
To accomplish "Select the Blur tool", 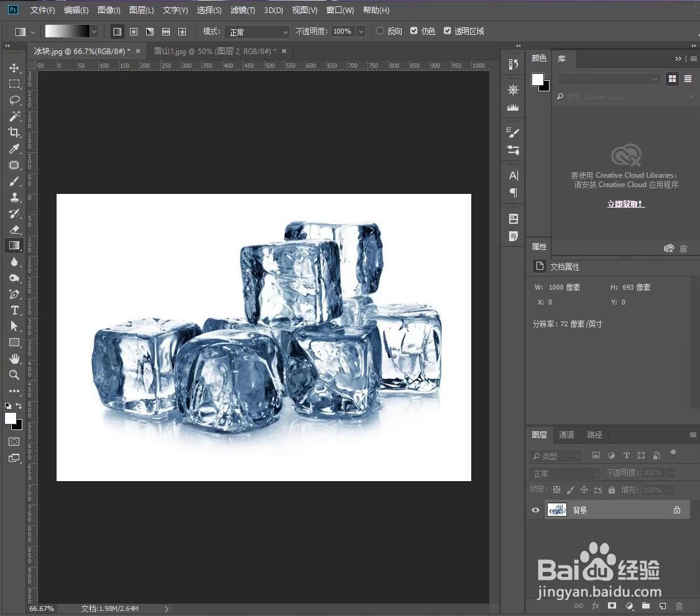I will 14,262.
